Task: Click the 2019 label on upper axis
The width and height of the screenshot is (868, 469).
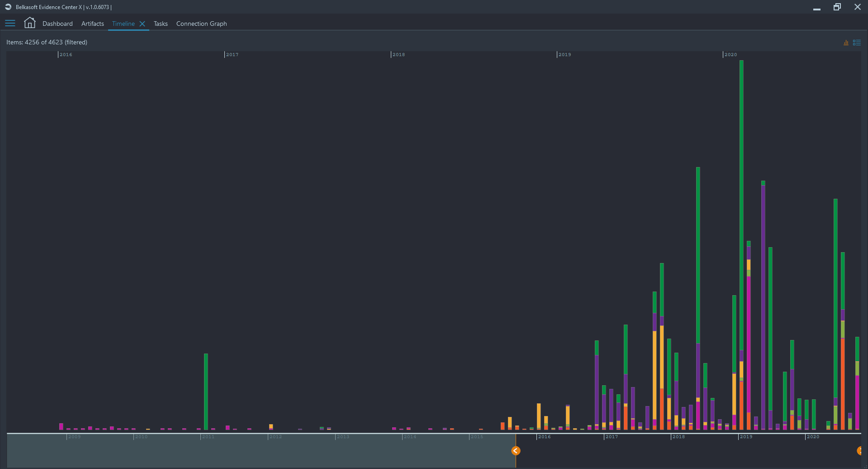Action: pos(564,55)
